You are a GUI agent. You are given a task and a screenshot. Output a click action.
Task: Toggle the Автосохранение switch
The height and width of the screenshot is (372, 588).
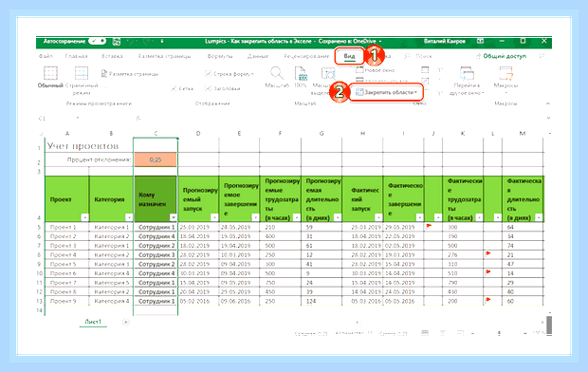point(98,41)
